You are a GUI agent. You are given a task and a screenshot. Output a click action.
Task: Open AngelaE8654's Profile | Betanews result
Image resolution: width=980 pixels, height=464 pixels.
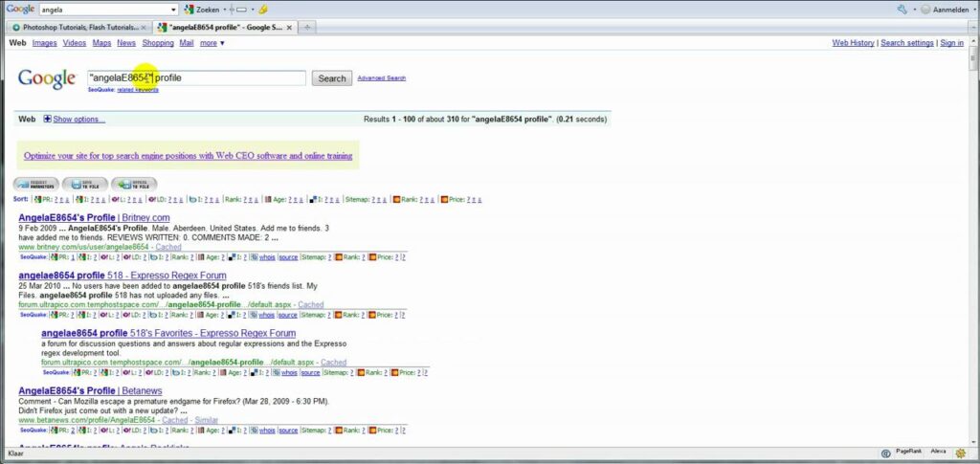coord(90,391)
